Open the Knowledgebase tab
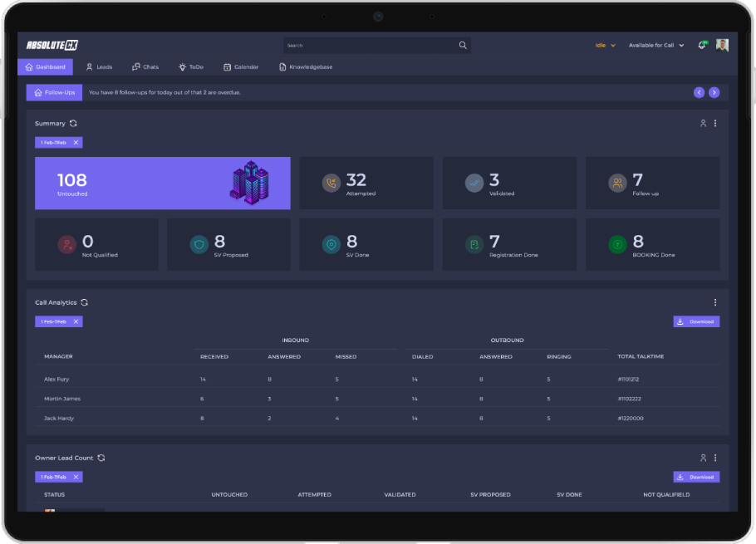 pos(306,67)
